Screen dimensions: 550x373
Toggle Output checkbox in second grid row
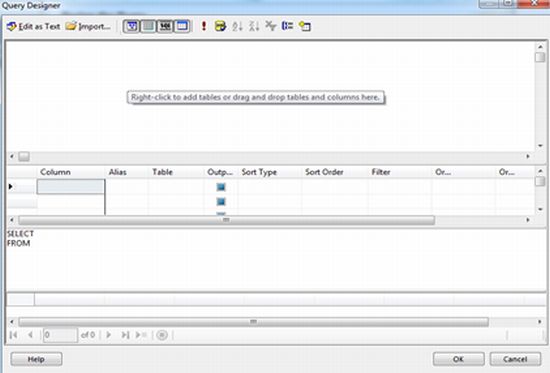[221, 202]
